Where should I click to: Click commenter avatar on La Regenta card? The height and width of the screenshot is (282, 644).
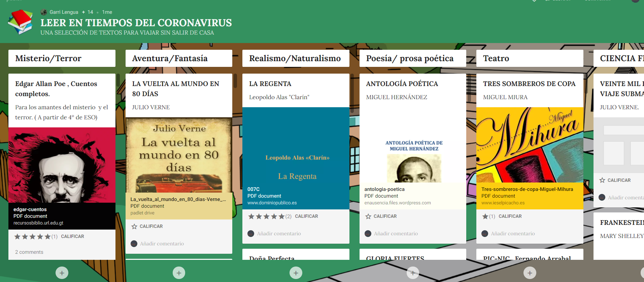click(251, 234)
